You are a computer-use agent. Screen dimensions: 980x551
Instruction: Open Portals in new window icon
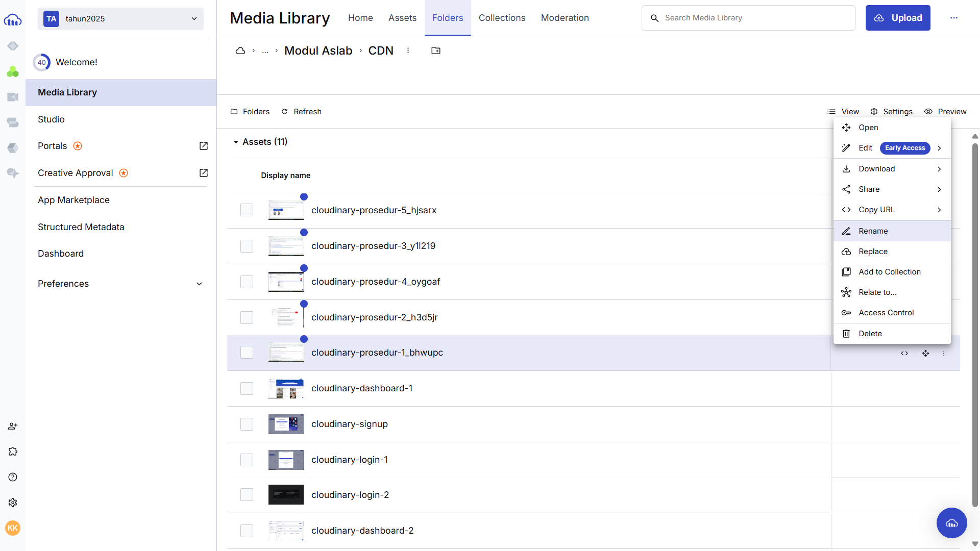click(204, 146)
